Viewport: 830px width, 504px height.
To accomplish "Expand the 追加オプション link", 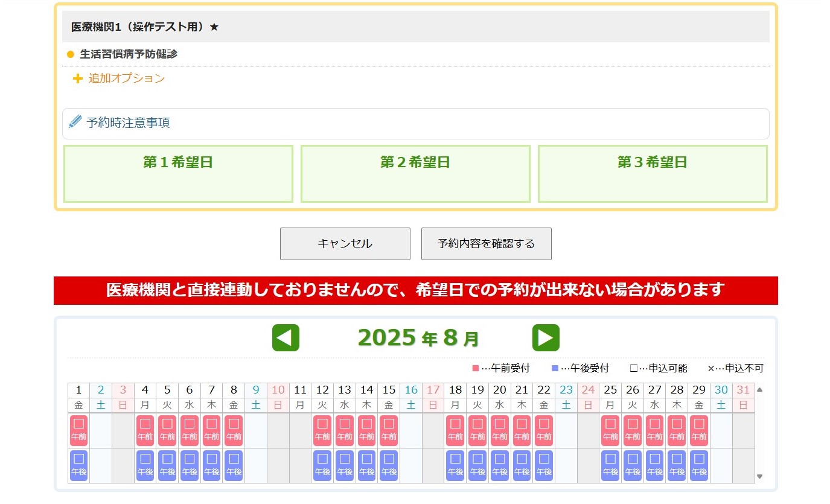I will point(127,78).
